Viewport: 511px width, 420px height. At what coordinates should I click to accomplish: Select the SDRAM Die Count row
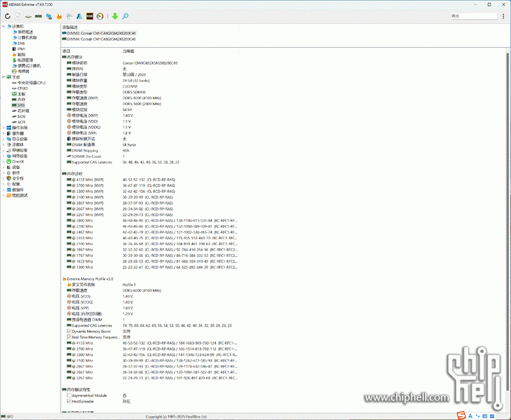click(150, 156)
